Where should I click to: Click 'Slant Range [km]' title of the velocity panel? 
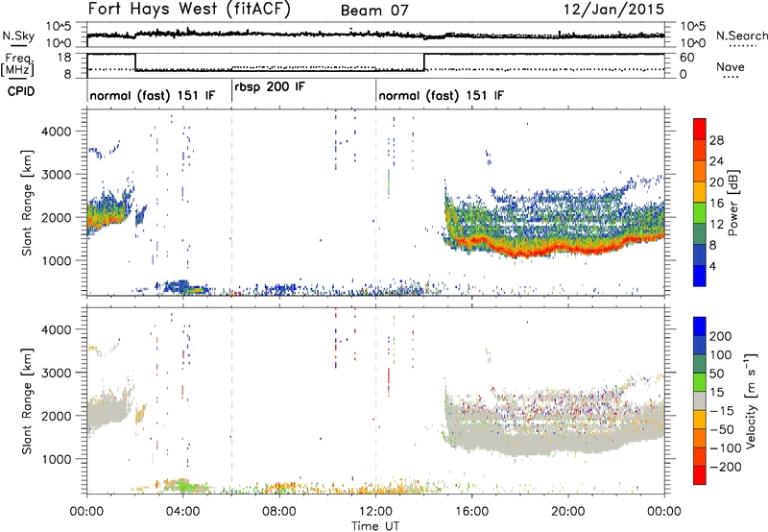point(27,400)
